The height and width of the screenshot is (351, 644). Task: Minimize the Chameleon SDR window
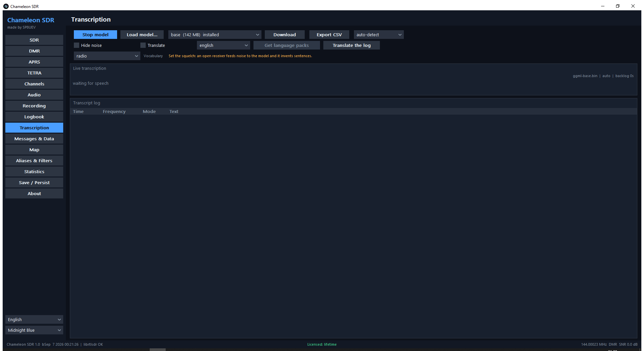click(603, 6)
